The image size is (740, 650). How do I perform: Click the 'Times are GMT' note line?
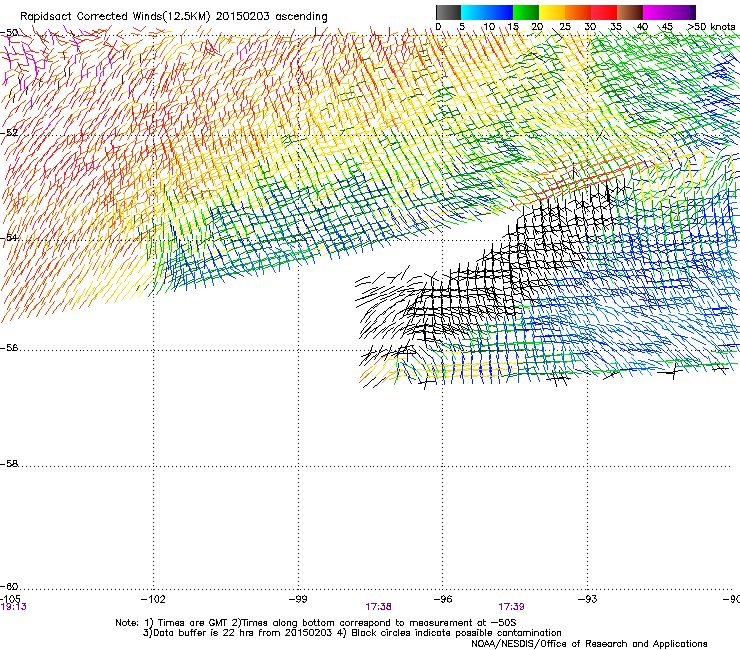(316, 623)
